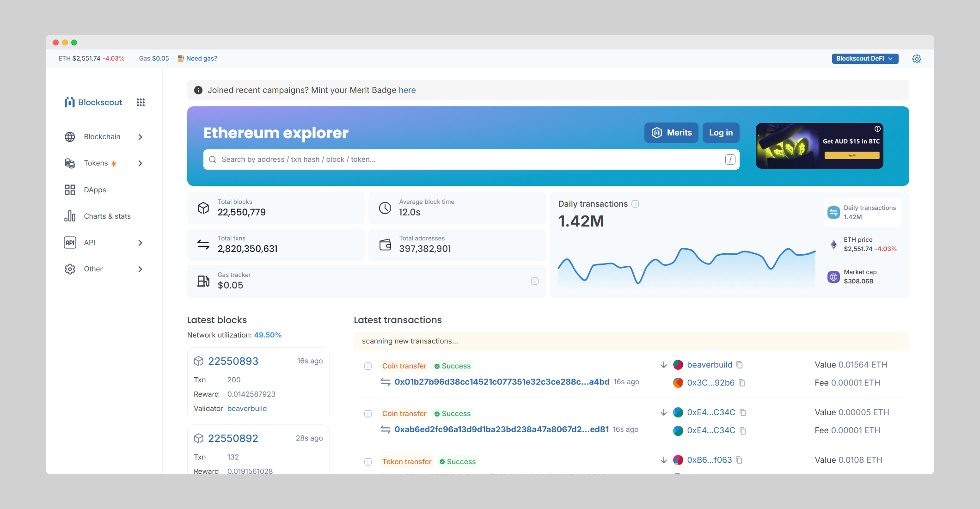The image size is (980, 509).
Task: Click the 49.50% network utilization value
Action: 268,335
